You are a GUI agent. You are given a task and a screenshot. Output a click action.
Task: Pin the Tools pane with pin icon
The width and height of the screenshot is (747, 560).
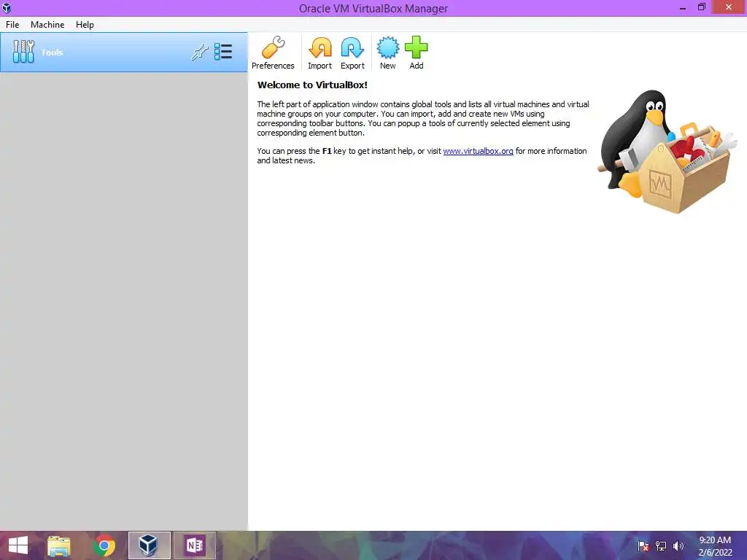pos(200,52)
